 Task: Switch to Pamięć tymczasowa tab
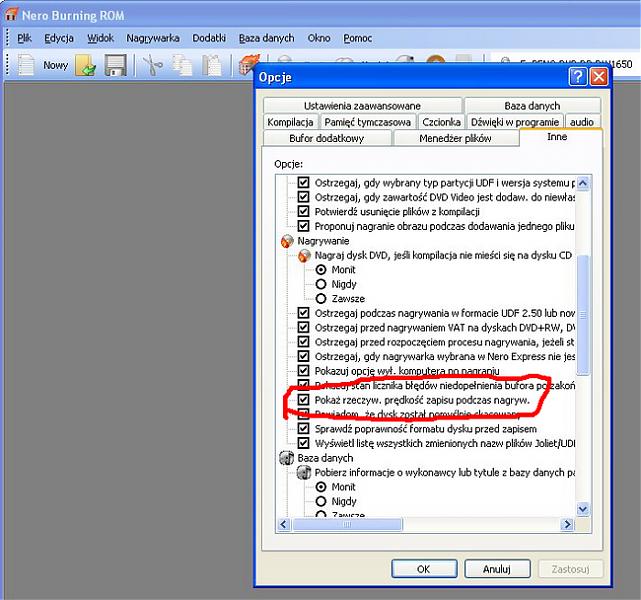point(368,122)
